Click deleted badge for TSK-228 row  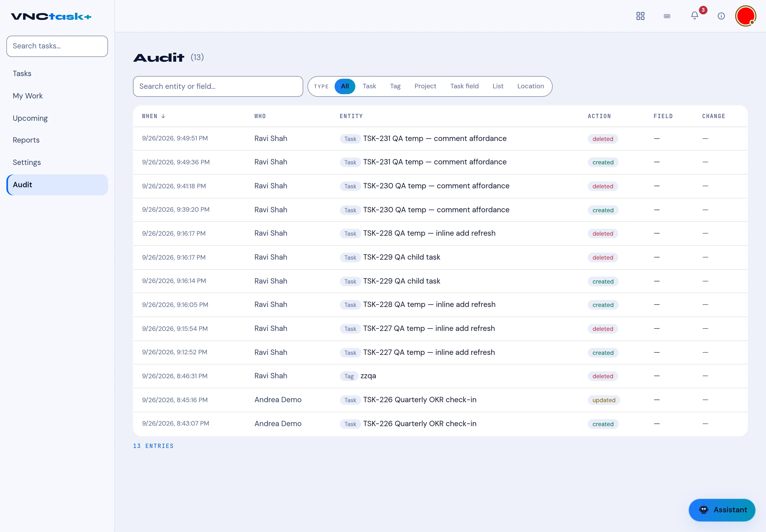tap(602, 233)
